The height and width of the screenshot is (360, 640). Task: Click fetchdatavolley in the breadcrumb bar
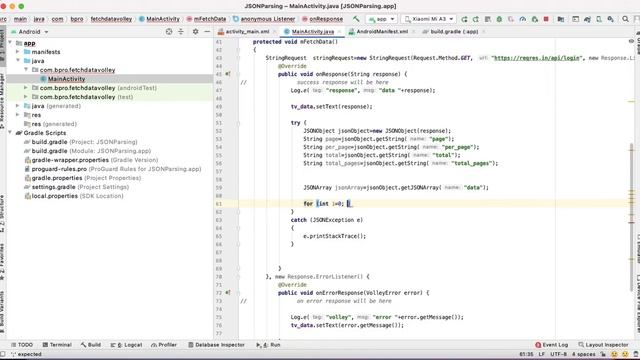[x=111, y=19]
